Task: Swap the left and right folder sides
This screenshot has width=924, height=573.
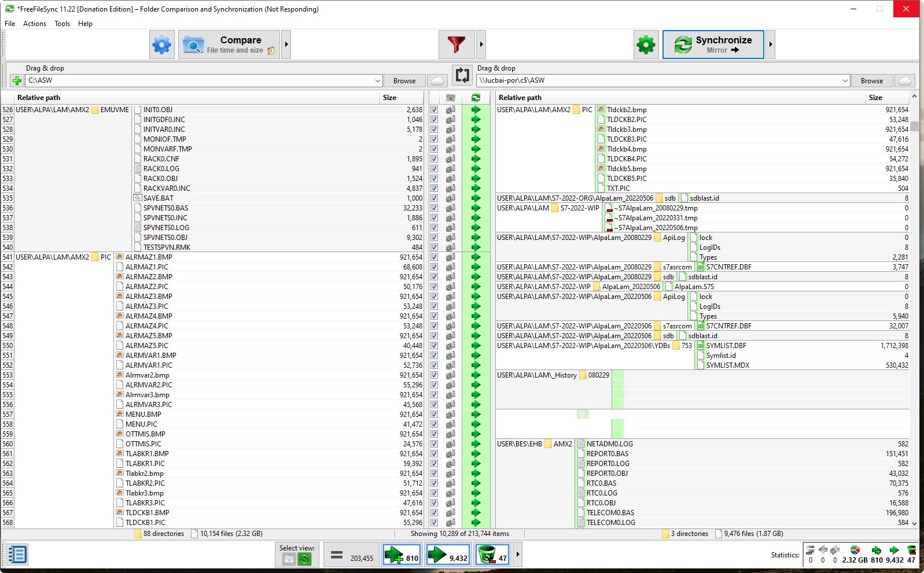Action: 462,75
